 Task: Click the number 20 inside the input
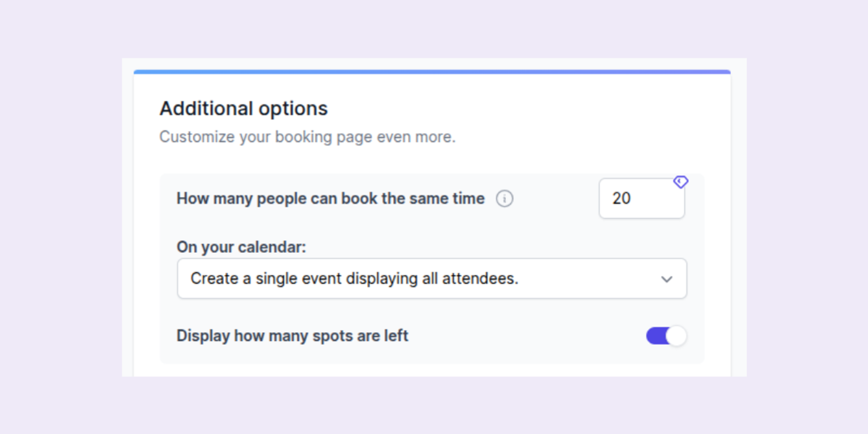tap(621, 198)
